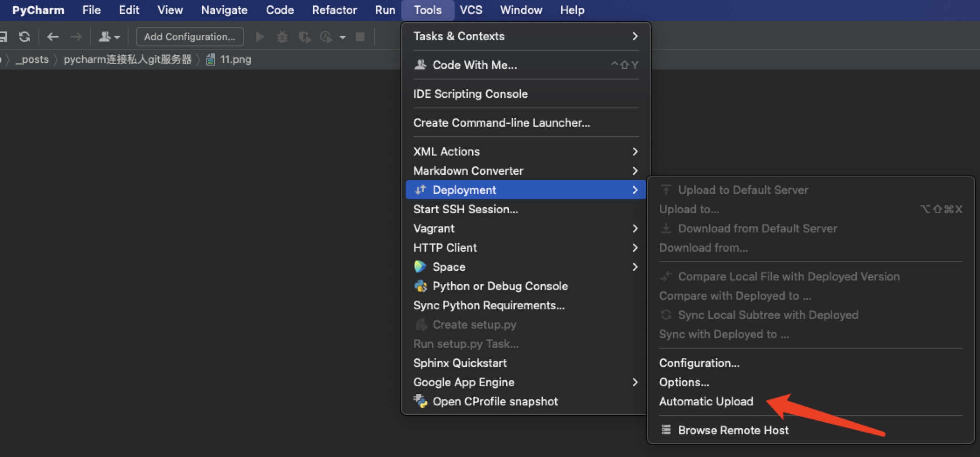Open the View menu
This screenshot has height=457, width=980.
click(x=170, y=10)
